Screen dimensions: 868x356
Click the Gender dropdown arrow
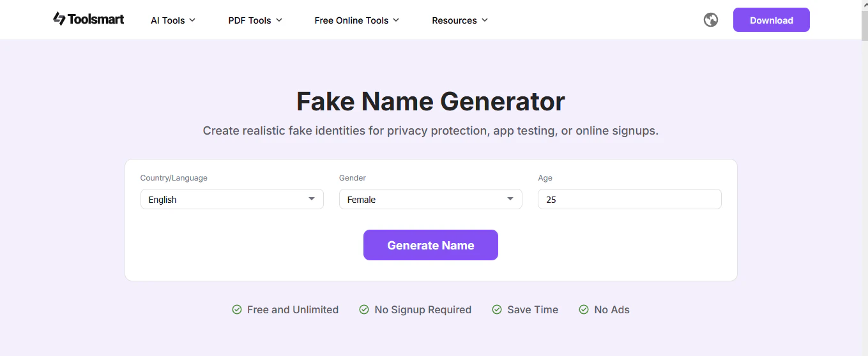510,199
